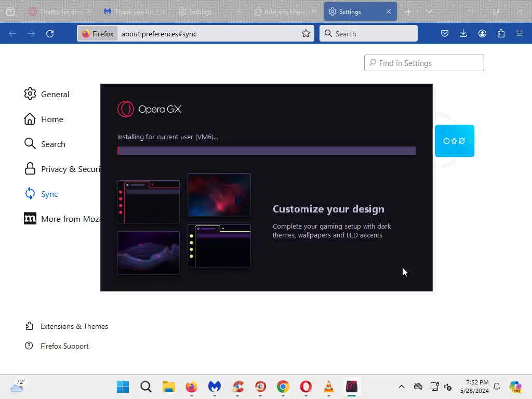532x399 pixels.
Task: Click Installing for current user text
Action: (168, 137)
